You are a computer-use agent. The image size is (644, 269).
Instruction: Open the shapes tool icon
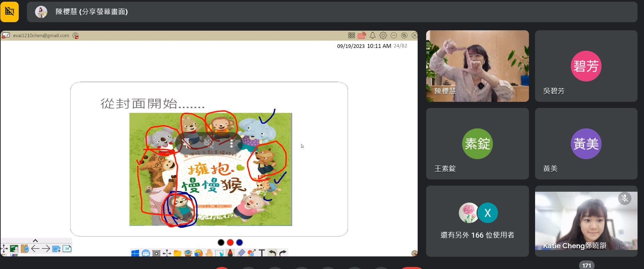tap(252, 253)
